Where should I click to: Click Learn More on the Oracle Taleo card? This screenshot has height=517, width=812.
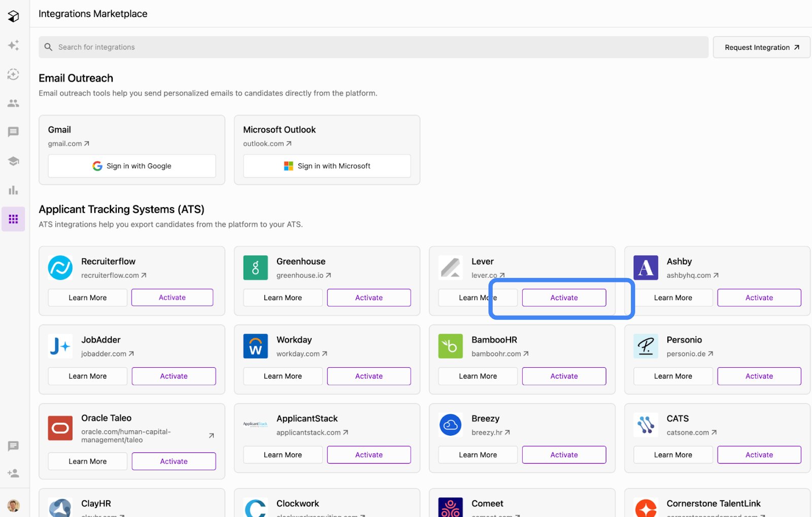[x=88, y=461]
